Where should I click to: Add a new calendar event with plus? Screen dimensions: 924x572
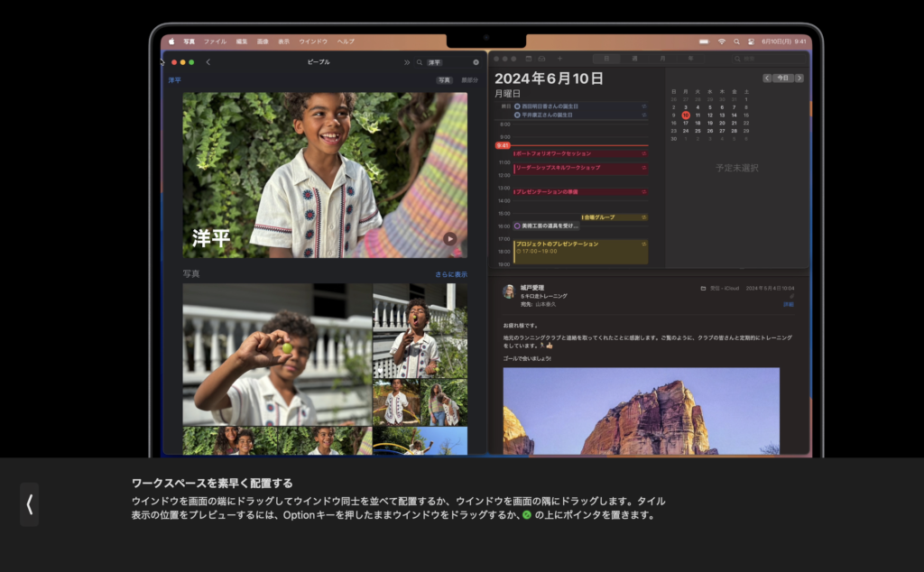pos(559,59)
